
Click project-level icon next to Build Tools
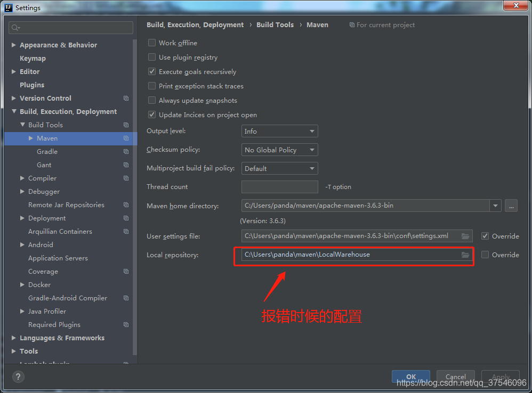[x=126, y=125]
